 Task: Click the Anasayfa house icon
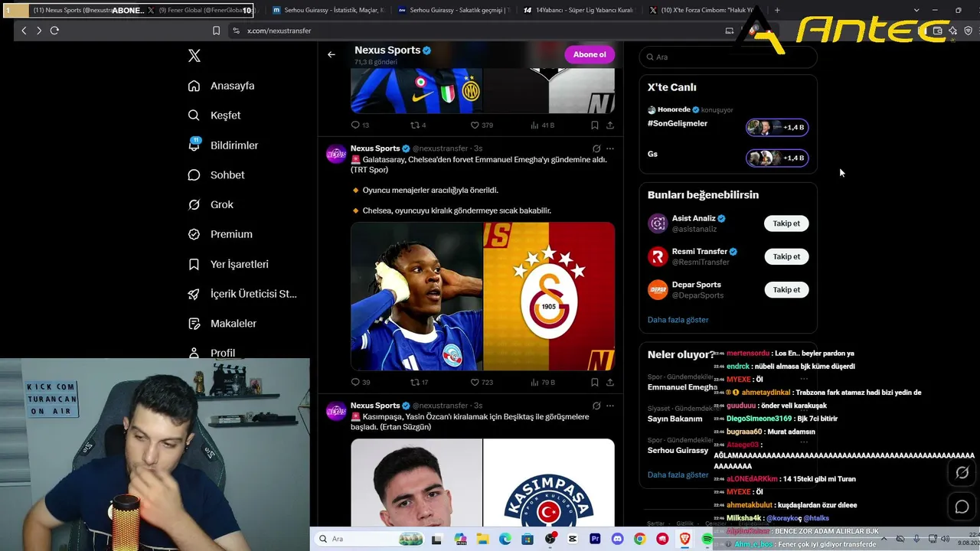pos(194,86)
